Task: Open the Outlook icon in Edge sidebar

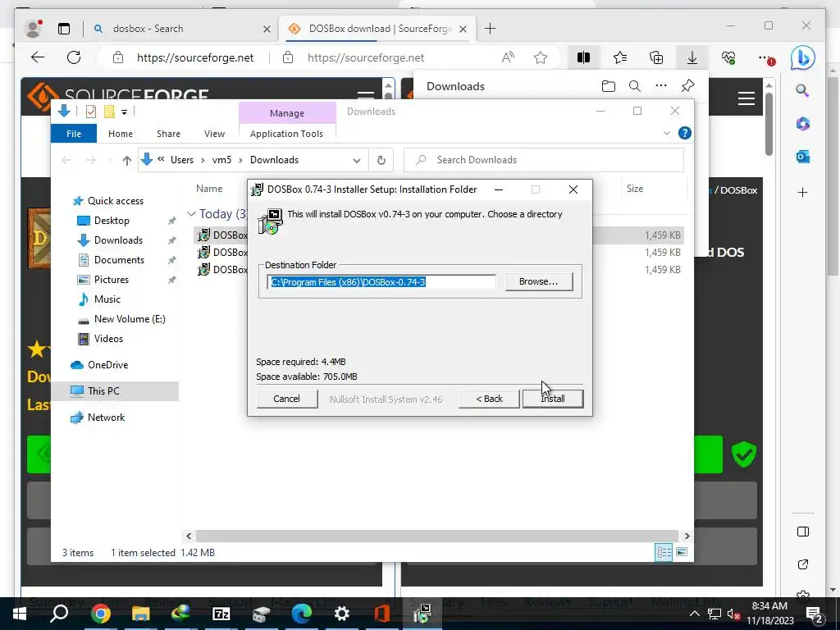Action: pyautogui.click(x=802, y=157)
